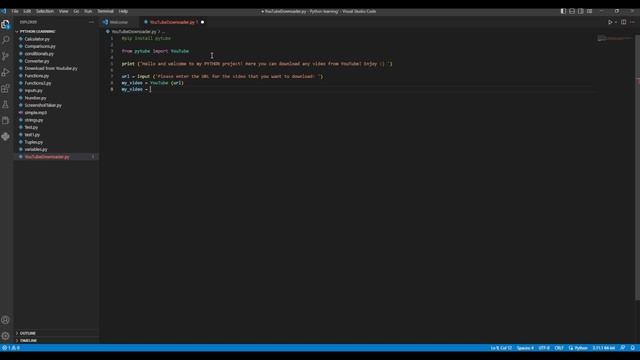Open the Accounts icon in activity bar
Image resolution: width=640 pixels, height=360 pixels.
[x=5, y=320]
